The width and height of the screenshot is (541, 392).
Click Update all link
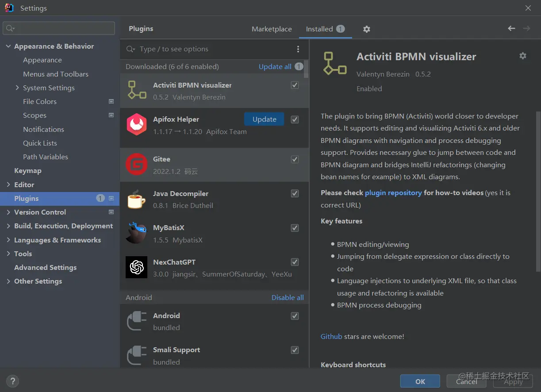click(x=275, y=66)
